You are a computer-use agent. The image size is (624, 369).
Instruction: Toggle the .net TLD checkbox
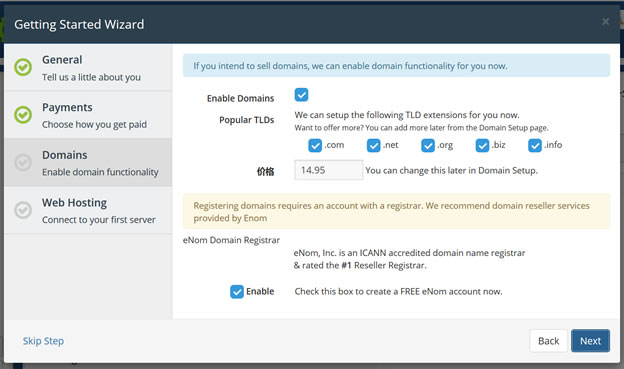point(373,145)
